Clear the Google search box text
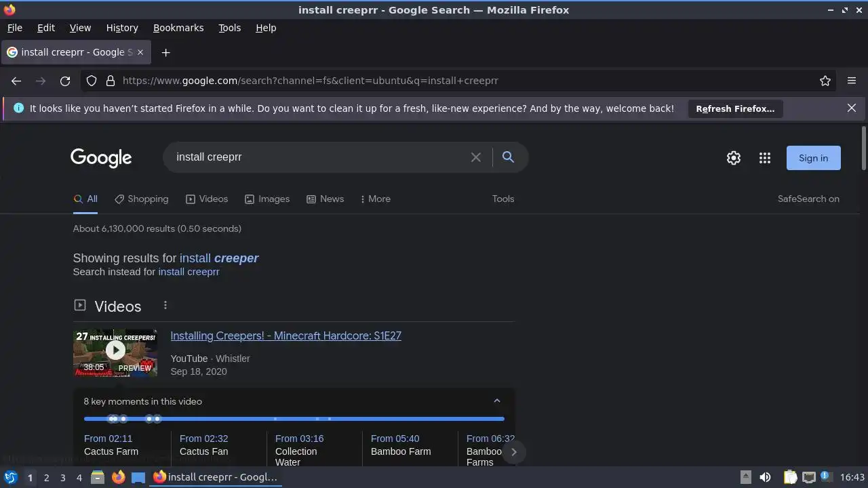The width and height of the screenshot is (868, 488). (x=476, y=157)
